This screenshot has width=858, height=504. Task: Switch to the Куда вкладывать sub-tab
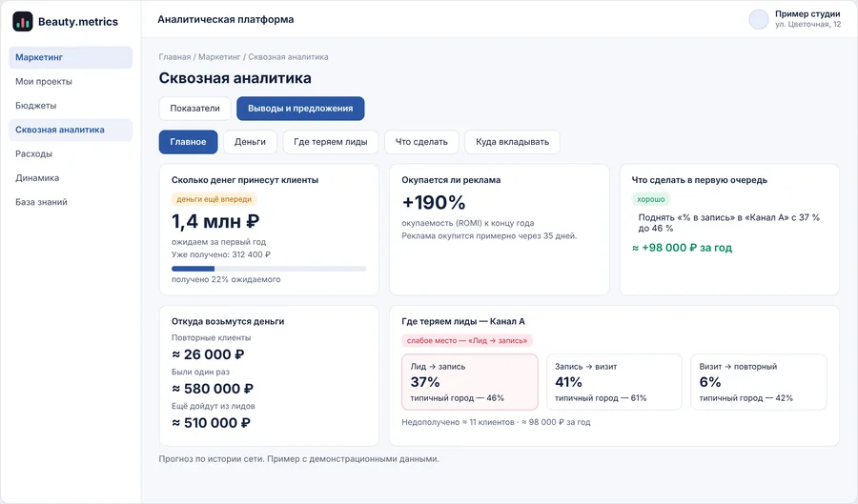point(512,142)
